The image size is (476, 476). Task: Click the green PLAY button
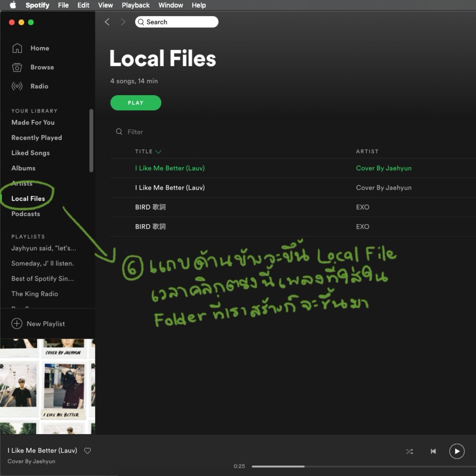136,103
